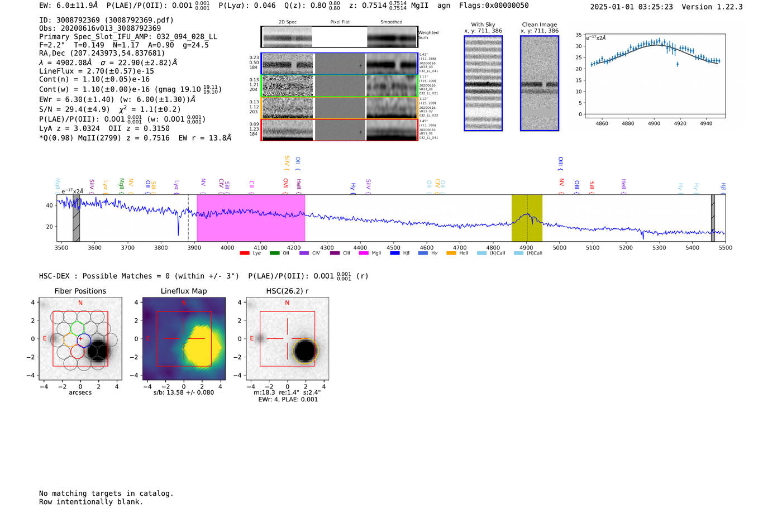Click the green OII legend swatch

pyautogui.click(x=274, y=253)
